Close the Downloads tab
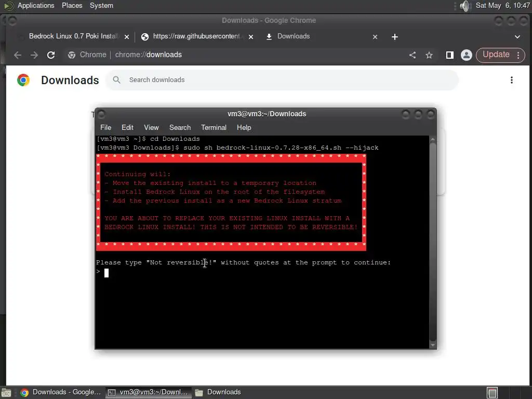The height and width of the screenshot is (399, 532). (x=375, y=37)
